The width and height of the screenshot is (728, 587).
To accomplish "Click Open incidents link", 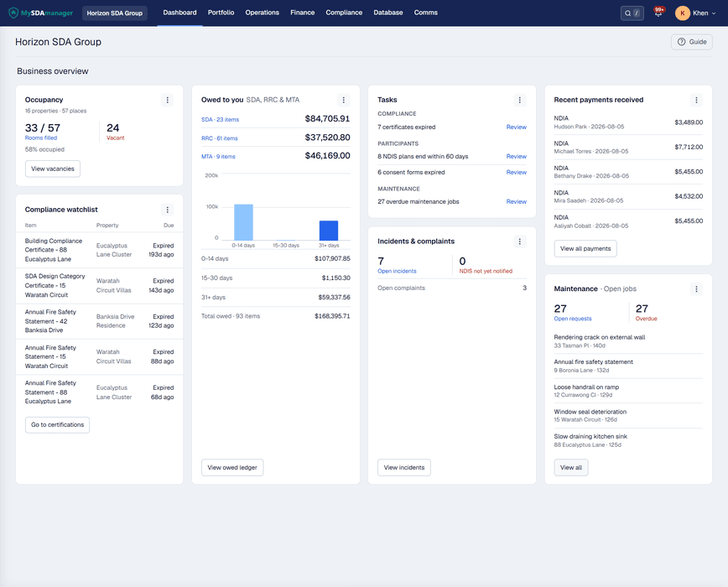I will point(397,271).
